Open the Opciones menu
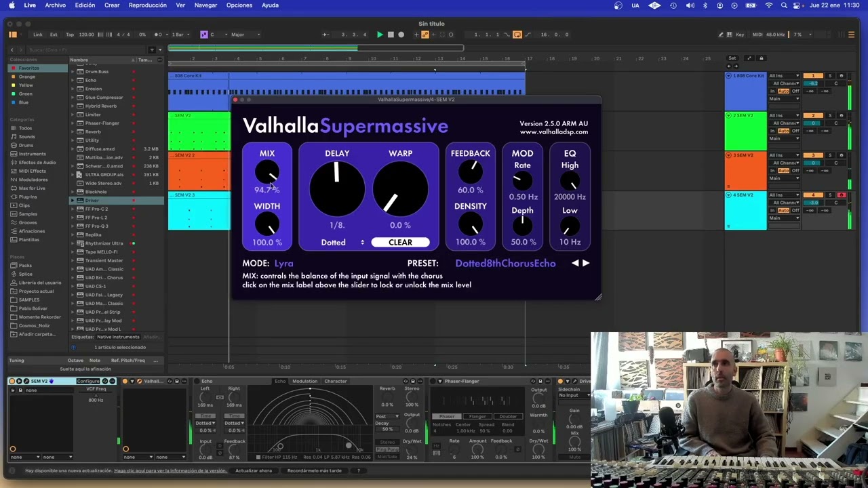Screen dimensions: 868x488 click(x=239, y=5)
